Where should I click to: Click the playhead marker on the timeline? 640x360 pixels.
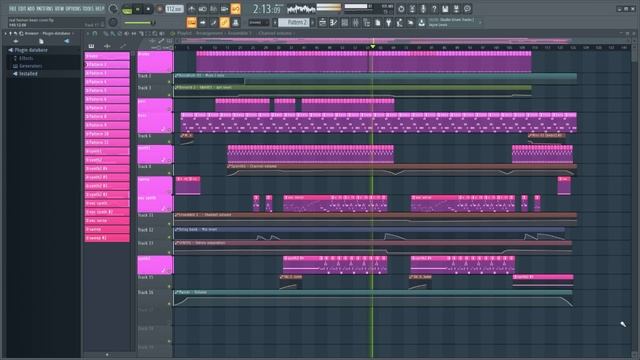372,47
